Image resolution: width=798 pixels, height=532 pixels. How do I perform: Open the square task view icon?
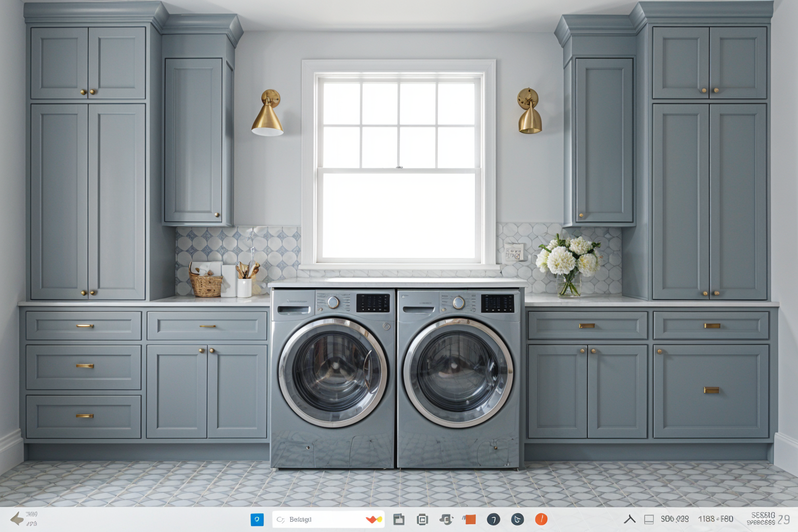pyautogui.click(x=422, y=520)
